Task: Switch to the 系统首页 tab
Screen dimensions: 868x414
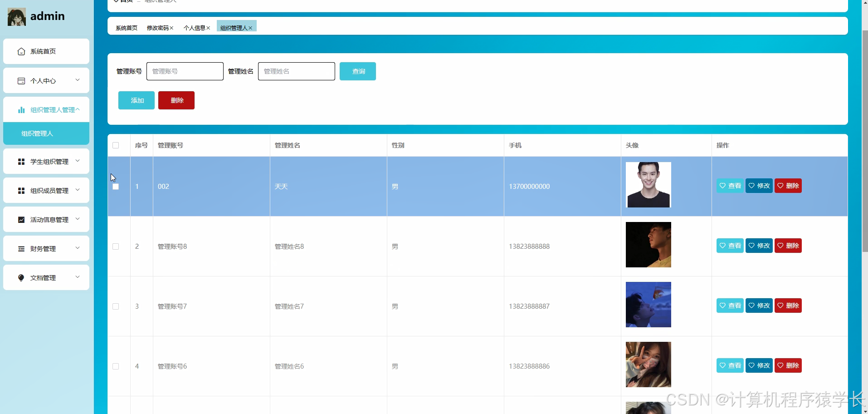Action: [127, 28]
